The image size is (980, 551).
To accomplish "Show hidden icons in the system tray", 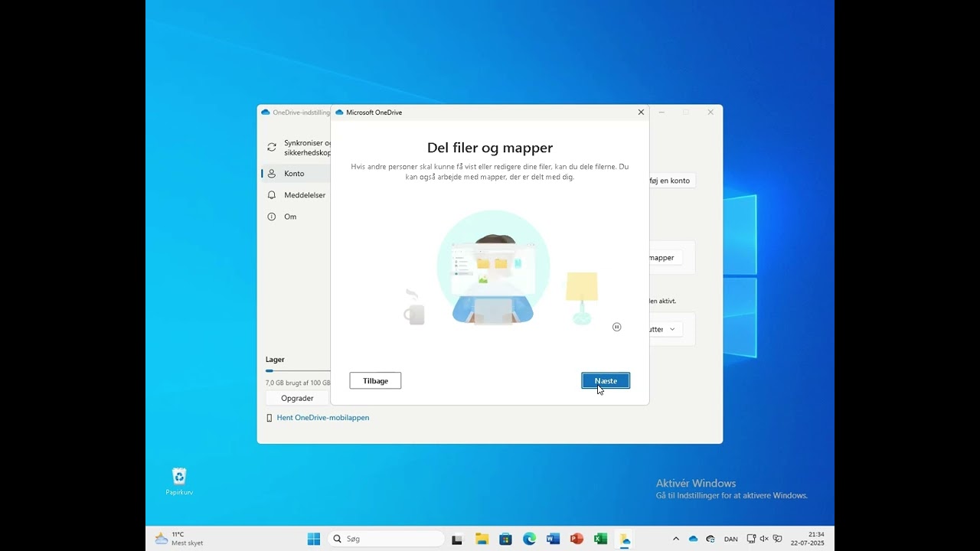I will tap(676, 539).
